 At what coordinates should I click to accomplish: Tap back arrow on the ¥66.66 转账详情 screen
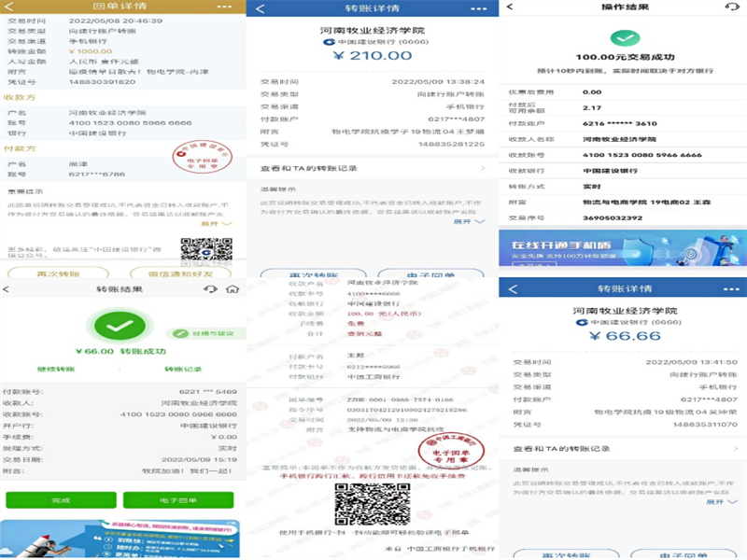tap(511, 288)
